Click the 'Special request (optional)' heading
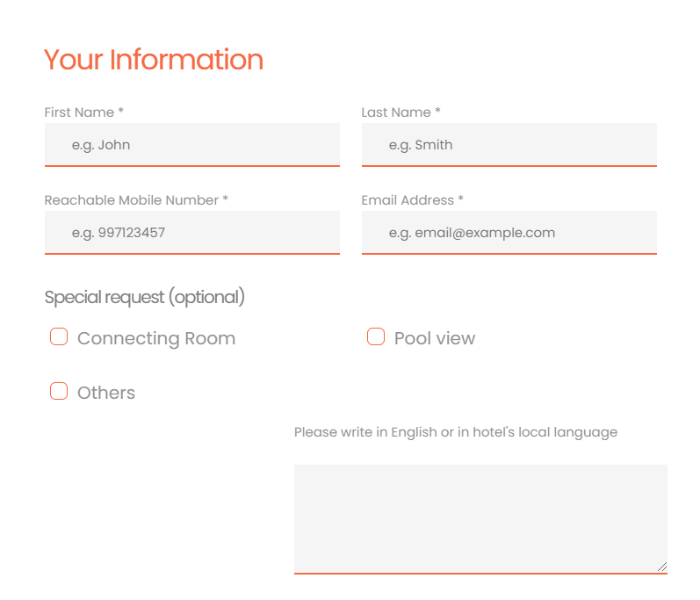Viewport: 700px width, 600px height. pyautogui.click(x=145, y=297)
